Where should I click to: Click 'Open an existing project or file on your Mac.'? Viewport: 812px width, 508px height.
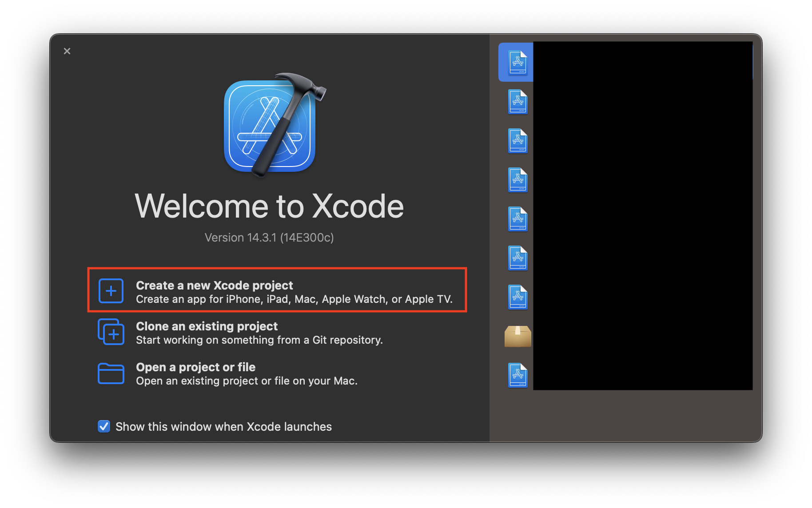pyautogui.click(x=247, y=381)
